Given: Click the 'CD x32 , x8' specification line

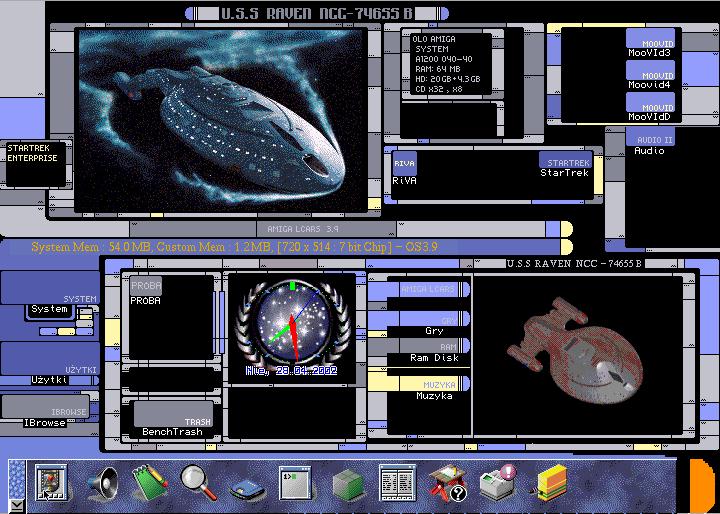Looking at the screenshot, I should click(x=439, y=89).
